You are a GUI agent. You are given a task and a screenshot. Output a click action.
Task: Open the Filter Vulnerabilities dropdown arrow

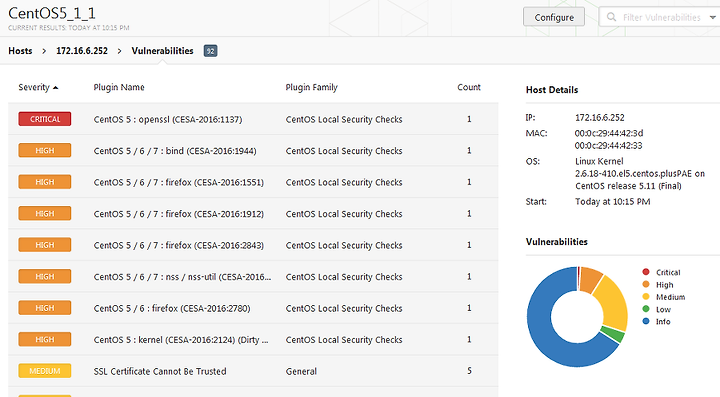(x=713, y=17)
